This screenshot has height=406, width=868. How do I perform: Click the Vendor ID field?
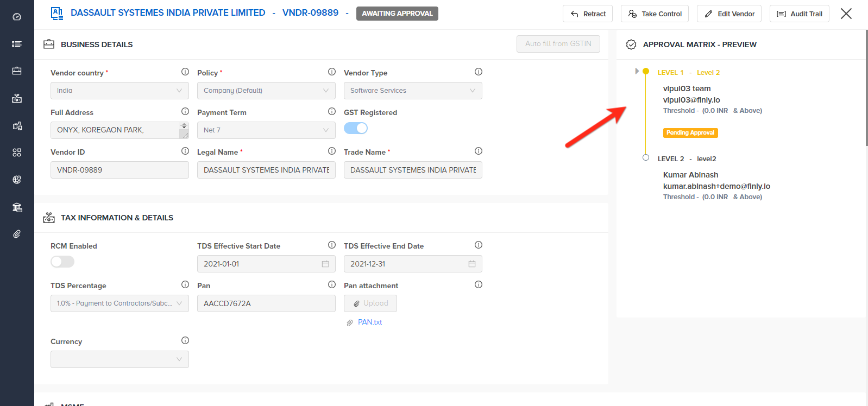coord(119,170)
